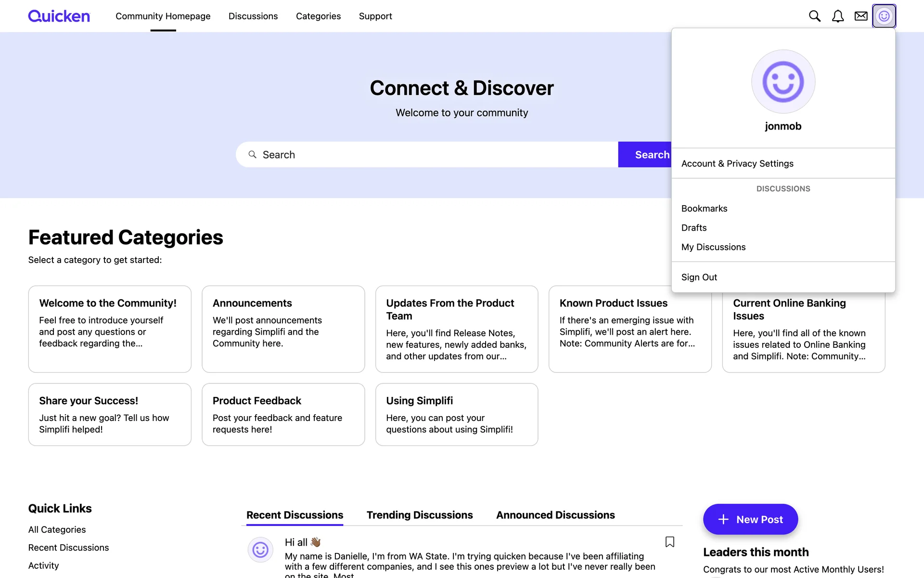The image size is (924, 578).
Task: Open the Product Feedback category card
Action: click(283, 414)
